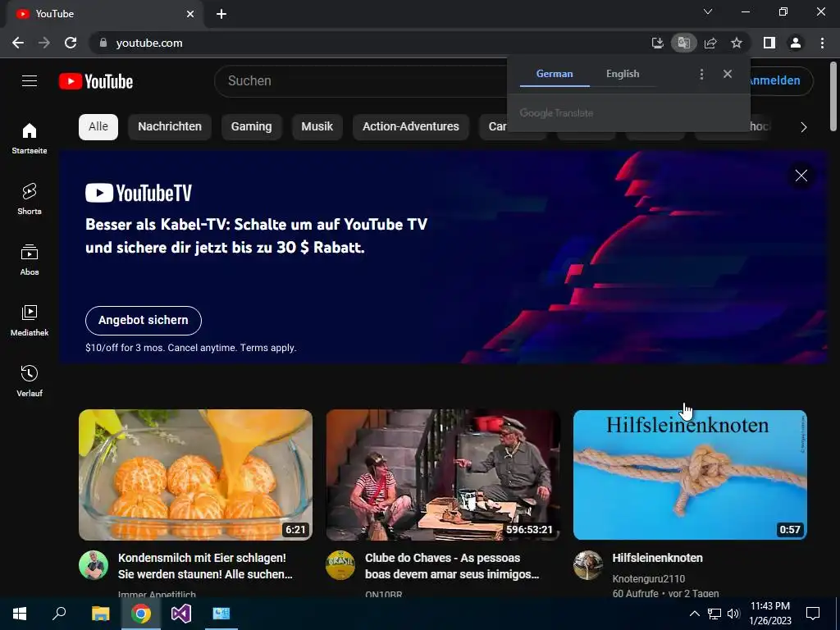Viewport: 840px width, 630px height.
Task: Select English tab in translate popup
Action: (x=623, y=74)
